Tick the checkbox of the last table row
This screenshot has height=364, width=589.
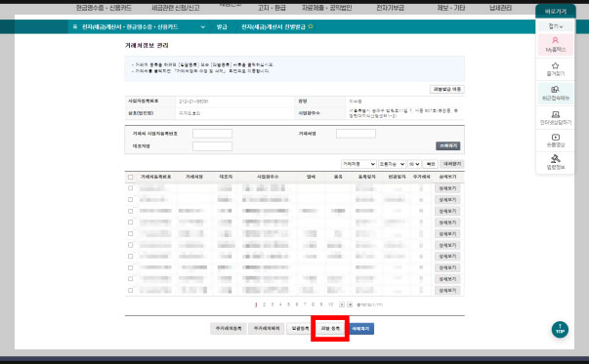coord(130,290)
